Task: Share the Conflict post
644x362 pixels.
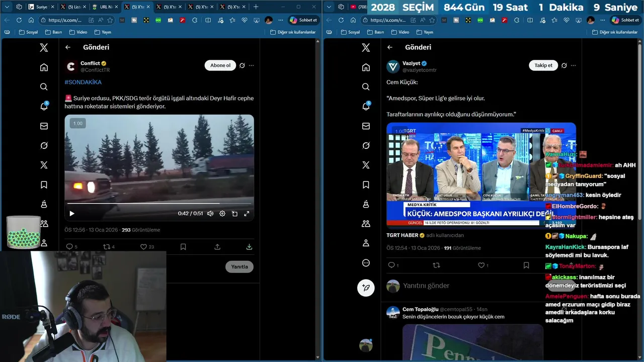Action: pos(217,247)
